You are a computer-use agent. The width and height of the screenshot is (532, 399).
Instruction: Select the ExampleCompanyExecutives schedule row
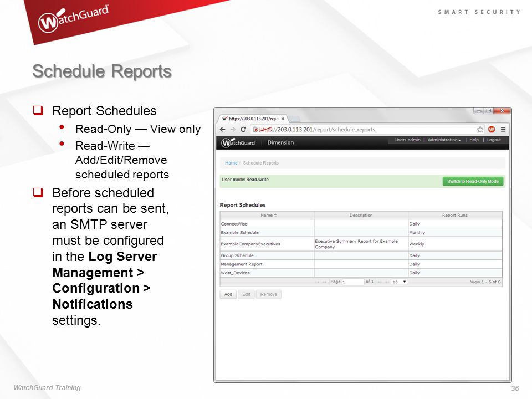click(361, 244)
